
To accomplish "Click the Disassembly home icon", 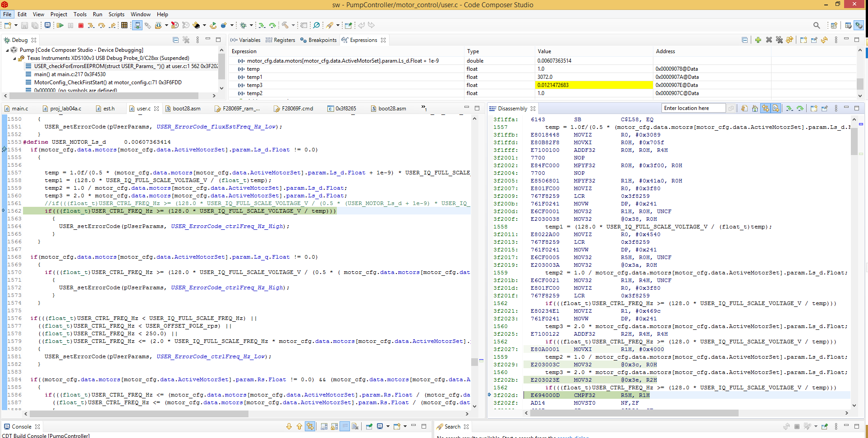I will [755, 109].
